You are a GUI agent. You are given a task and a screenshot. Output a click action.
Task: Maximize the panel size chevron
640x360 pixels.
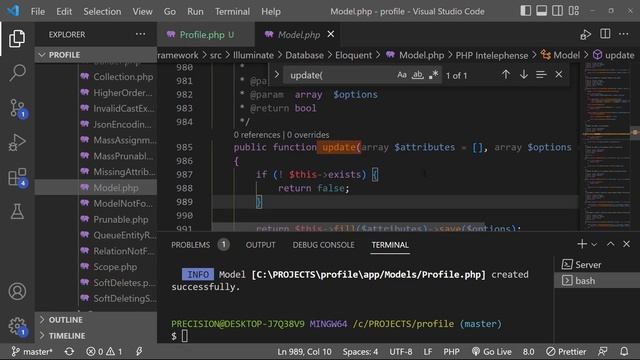click(x=611, y=244)
